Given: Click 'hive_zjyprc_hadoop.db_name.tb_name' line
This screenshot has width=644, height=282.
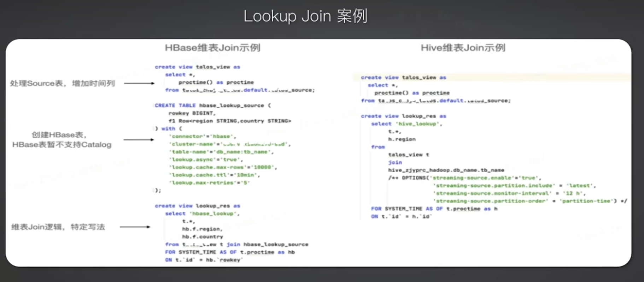Looking at the screenshot, I should pyautogui.click(x=446, y=170).
